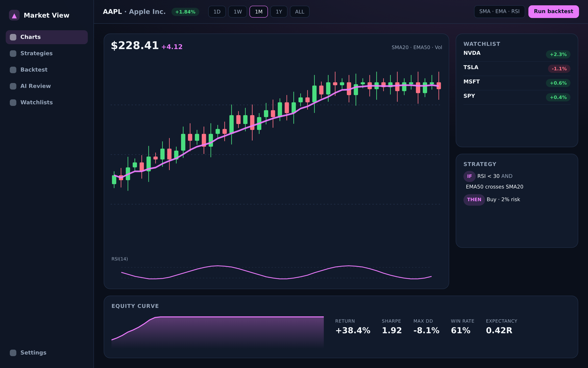Open Settings from the sidebar
The image size is (588, 368).
[47, 353]
